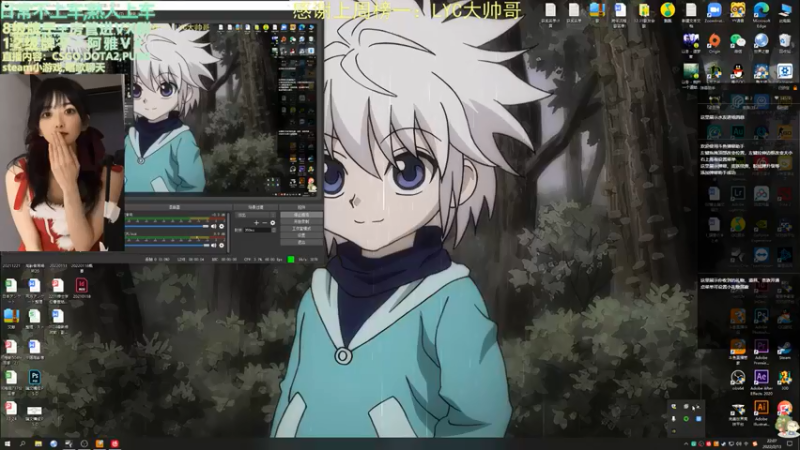Select the InDesign file on left desktop
The image size is (800, 450).
pyautogui.click(x=82, y=286)
